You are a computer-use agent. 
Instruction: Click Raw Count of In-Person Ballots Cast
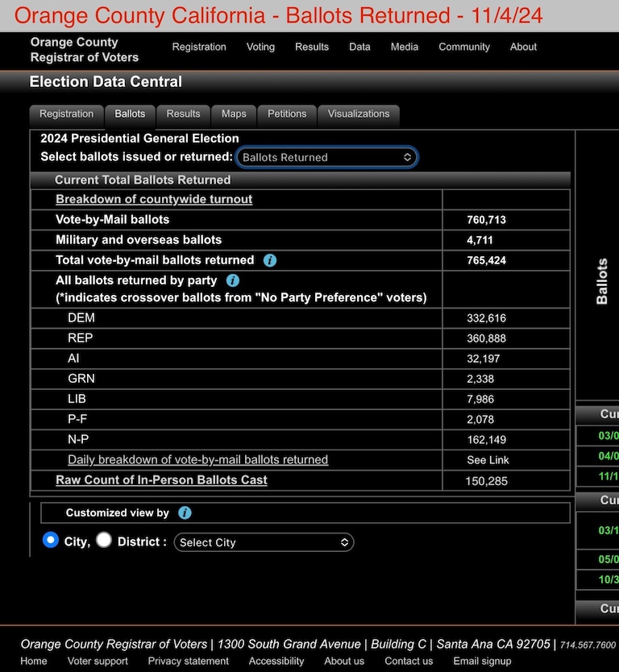point(161,480)
